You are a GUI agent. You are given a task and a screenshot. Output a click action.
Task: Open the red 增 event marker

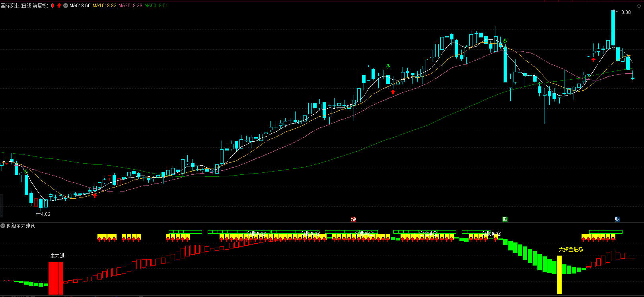click(353, 219)
